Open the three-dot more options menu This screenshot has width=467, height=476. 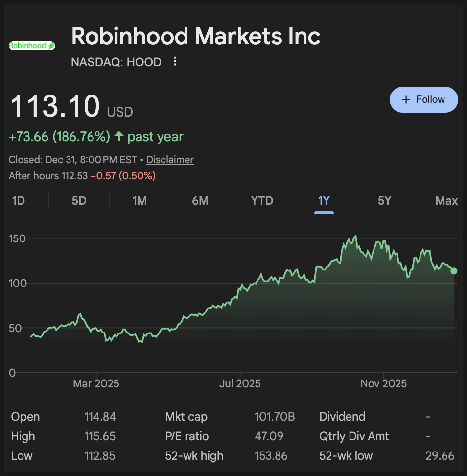[175, 62]
